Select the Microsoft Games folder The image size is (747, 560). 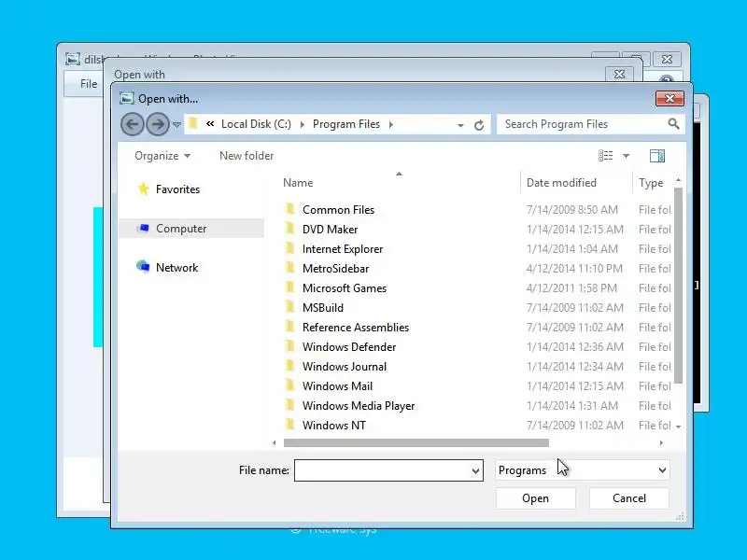click(345, 288)
